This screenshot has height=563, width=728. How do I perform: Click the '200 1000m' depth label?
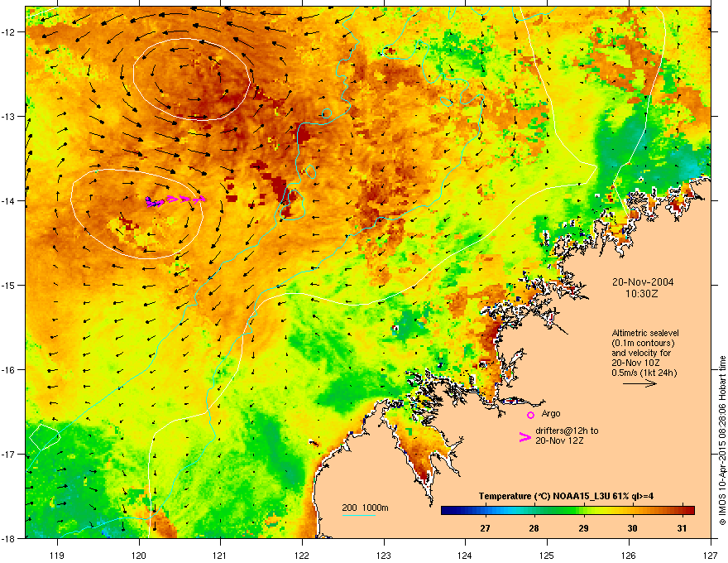(x=365, y=508)
